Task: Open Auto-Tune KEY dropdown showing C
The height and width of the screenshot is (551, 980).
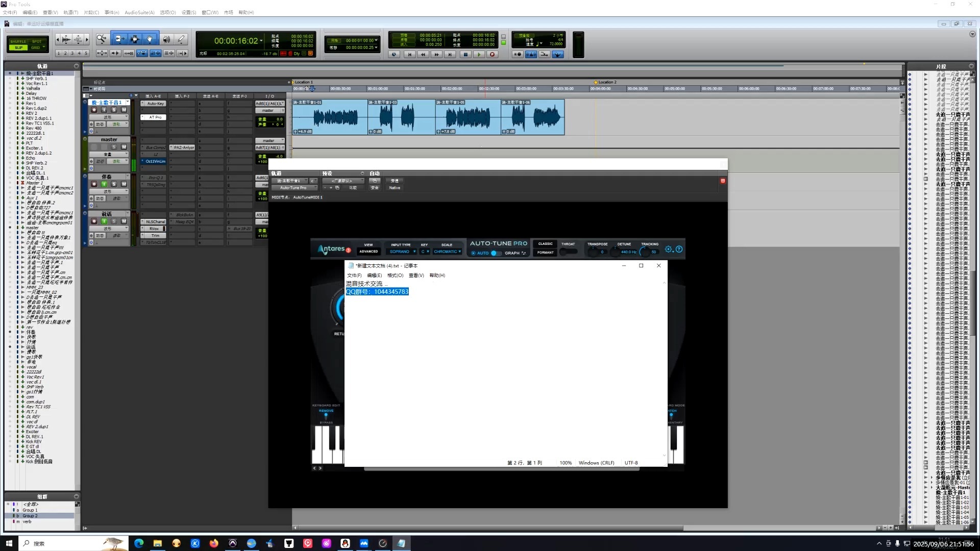Action: click(425, 252)
